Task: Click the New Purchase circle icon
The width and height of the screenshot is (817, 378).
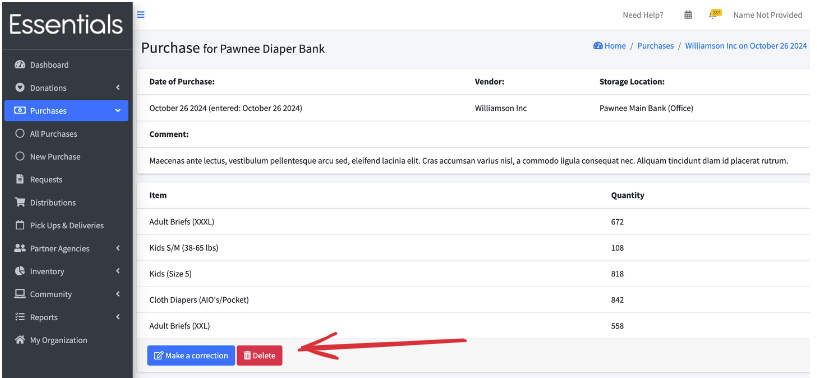Action: click(x=20, y=156)
